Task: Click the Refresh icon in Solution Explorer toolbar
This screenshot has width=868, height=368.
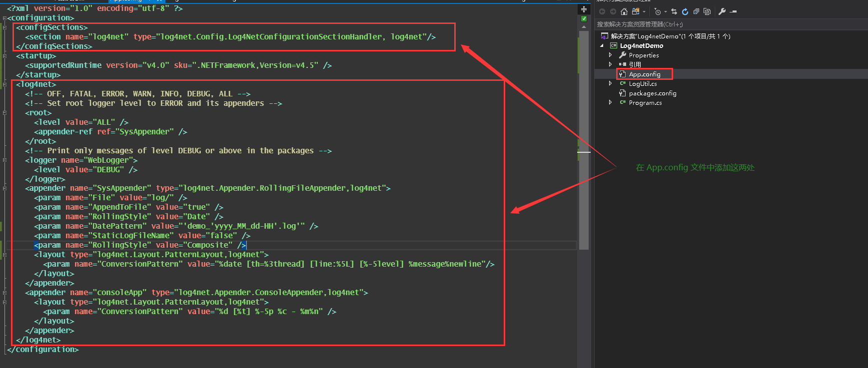Action: (x=685, y=11)
